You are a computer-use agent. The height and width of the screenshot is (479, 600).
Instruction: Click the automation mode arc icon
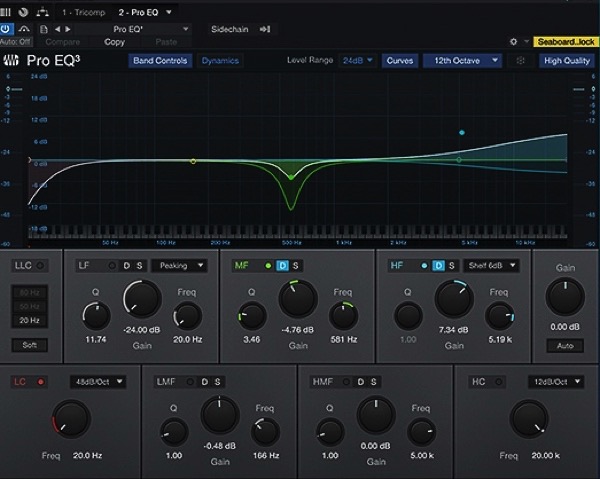(24, 29)
